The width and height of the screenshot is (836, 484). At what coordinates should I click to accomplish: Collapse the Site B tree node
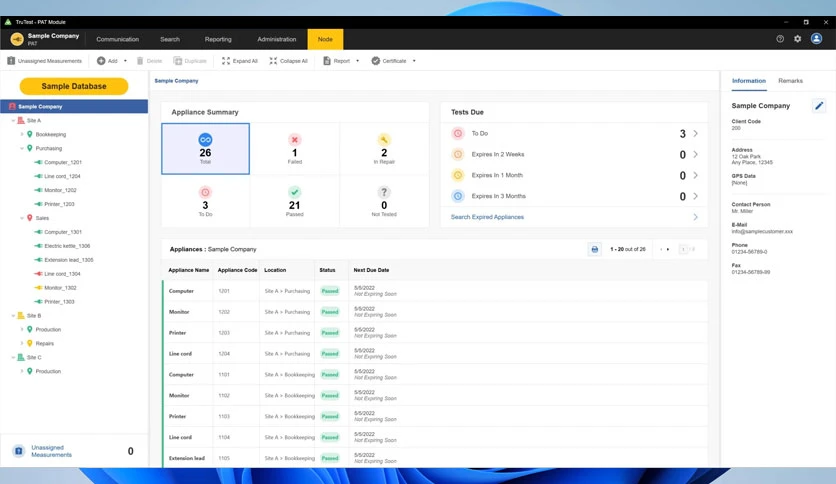13,316
